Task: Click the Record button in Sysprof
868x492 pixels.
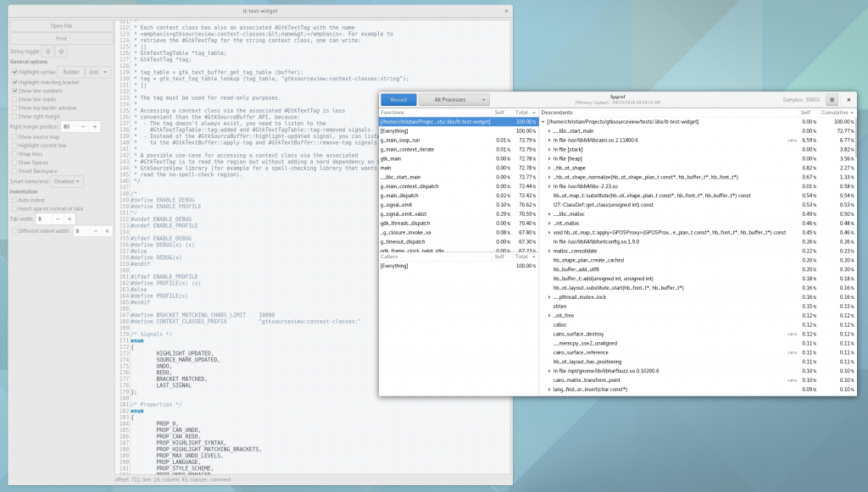Action: coord(398,100)
